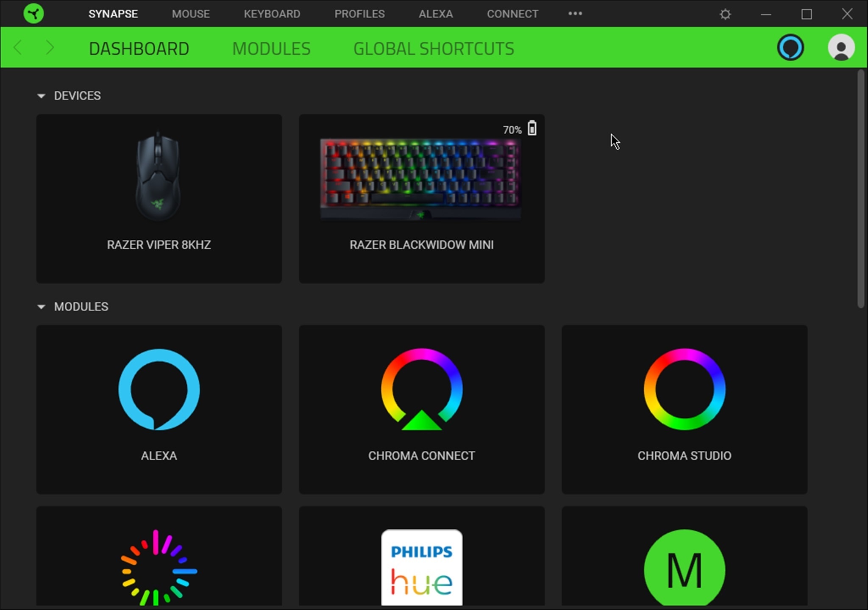Open the Dashboard subtab
This screenshot has height=610, width=868.
(x=139, y=49)
